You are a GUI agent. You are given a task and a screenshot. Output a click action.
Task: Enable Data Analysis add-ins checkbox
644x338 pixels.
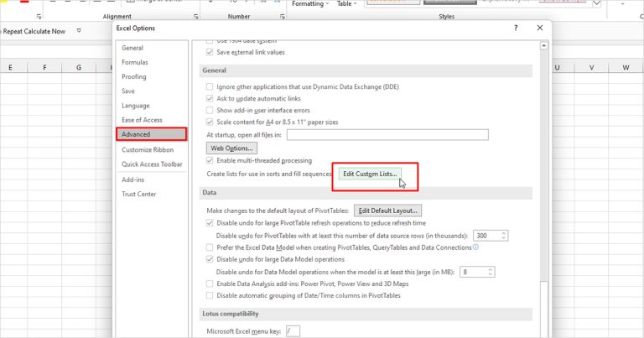click(210, 283)
